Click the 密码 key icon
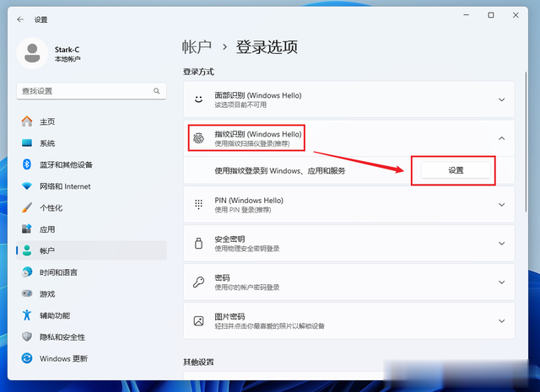Viewport: 540px width, 392px height. [199, 282]
